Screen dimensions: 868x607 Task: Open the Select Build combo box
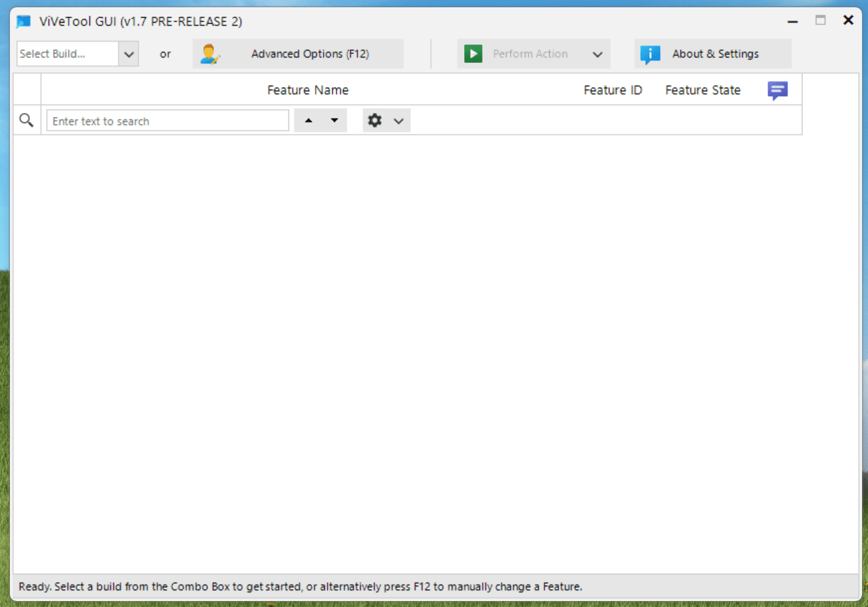pos(78,54)
